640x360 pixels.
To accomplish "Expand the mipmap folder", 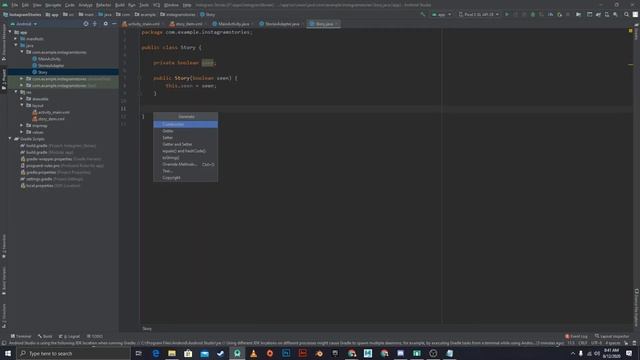I will [x=22, y=125].
